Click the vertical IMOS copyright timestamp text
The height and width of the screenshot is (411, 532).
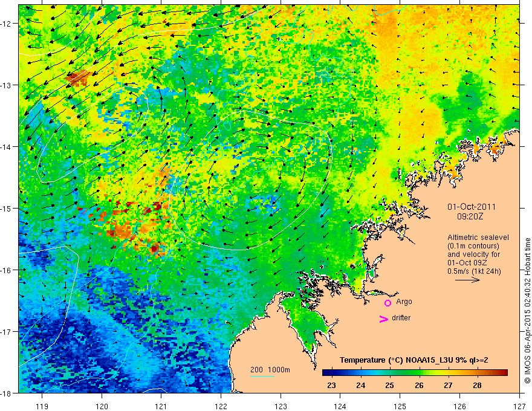(x=527, y=311)
